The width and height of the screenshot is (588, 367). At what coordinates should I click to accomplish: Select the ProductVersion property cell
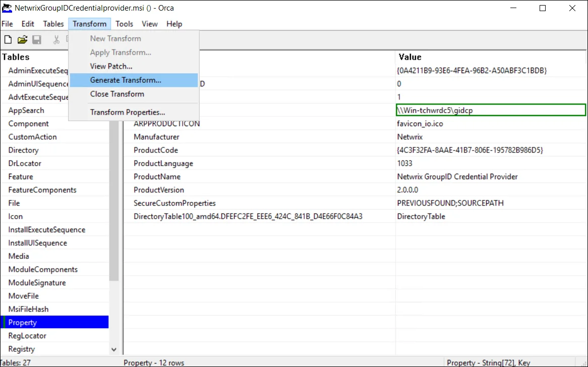pyautogui.click(x=159, y=190)
